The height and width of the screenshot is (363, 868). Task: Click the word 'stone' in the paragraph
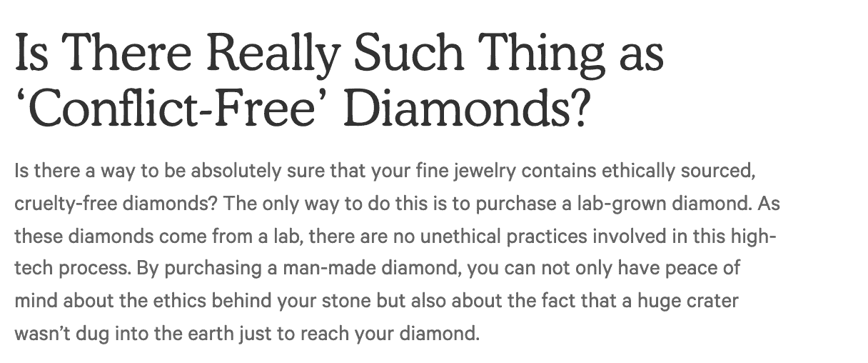347,299
